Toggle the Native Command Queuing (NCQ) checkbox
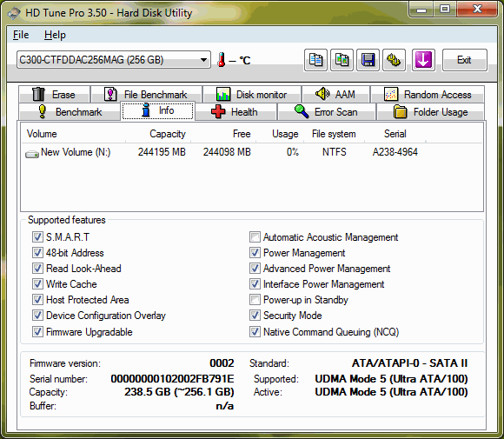Screen dimensions: 504x439 [x=255, y=331]
